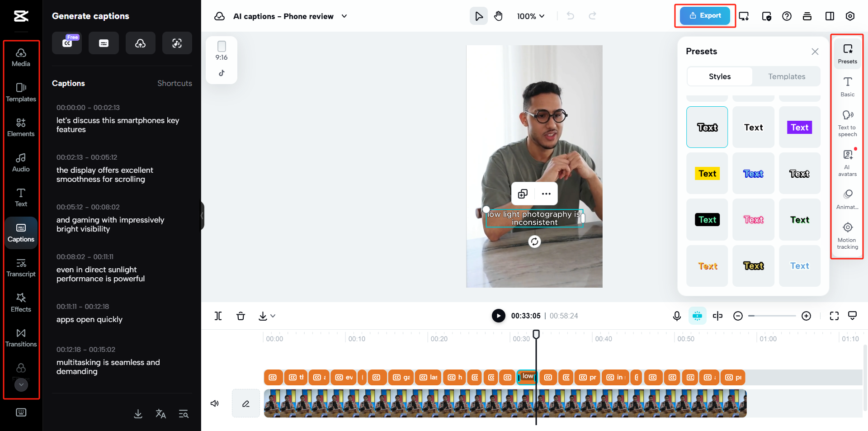Play the video preview
868x431 pixels.
(x=498, y=316)
